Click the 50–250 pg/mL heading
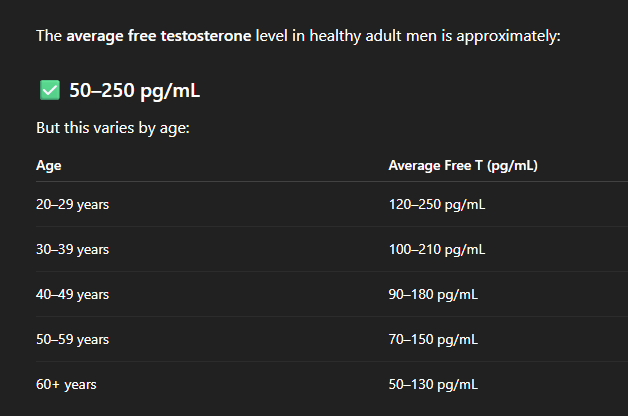The height and width of the screenshot is (416, 628). 135,90
